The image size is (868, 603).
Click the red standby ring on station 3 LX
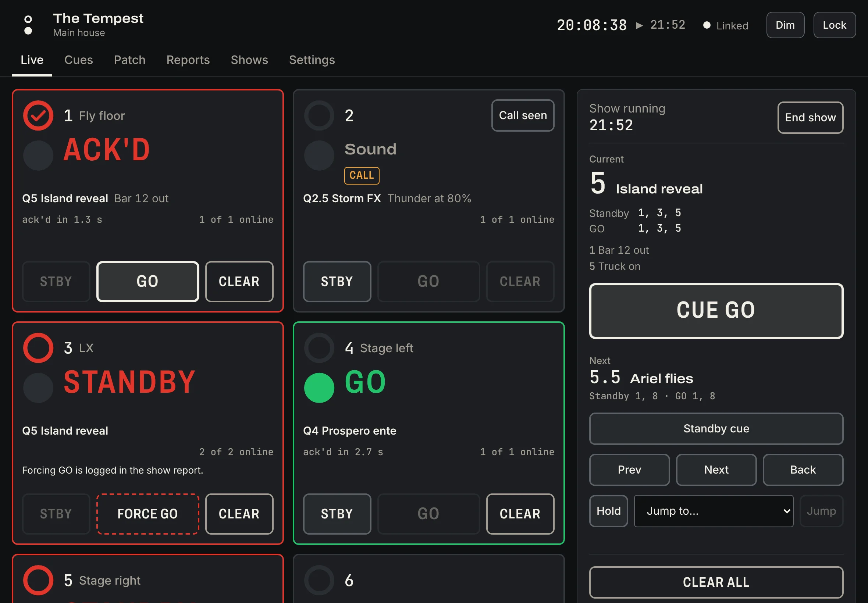[x=38, y=348]
